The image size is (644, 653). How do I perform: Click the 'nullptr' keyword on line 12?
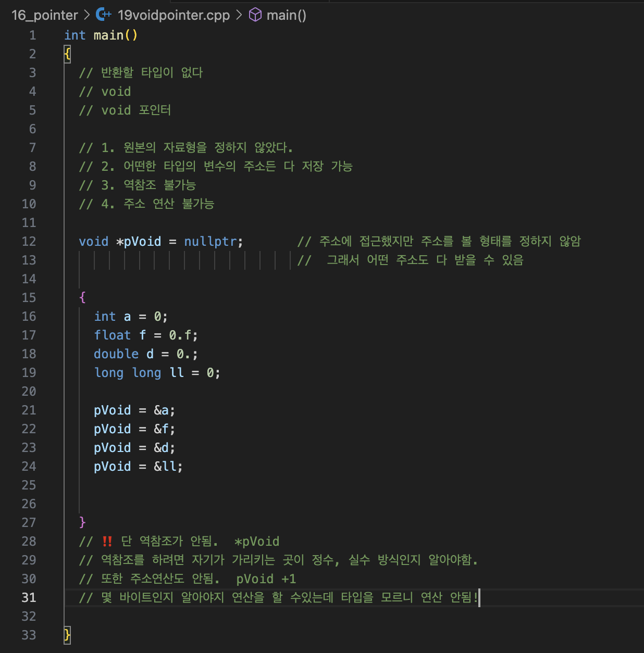(x=210, y=242)
